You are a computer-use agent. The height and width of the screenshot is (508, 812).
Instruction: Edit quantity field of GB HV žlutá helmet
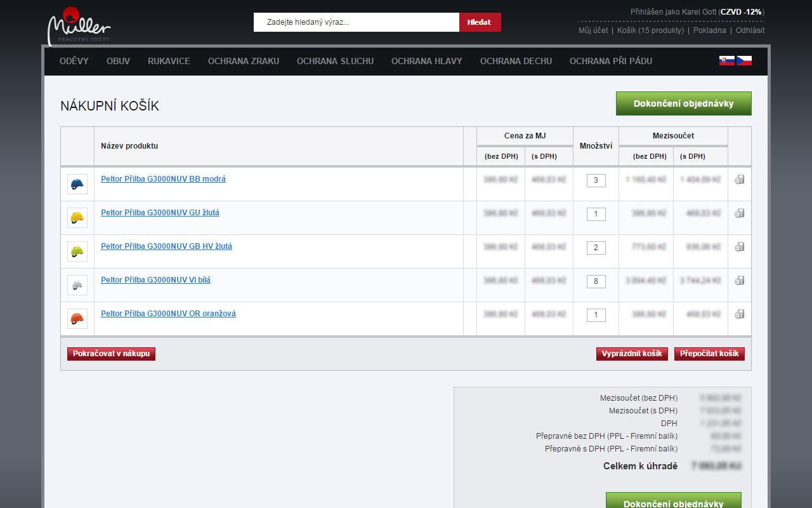pyautogui.click(x=596, y=248)
